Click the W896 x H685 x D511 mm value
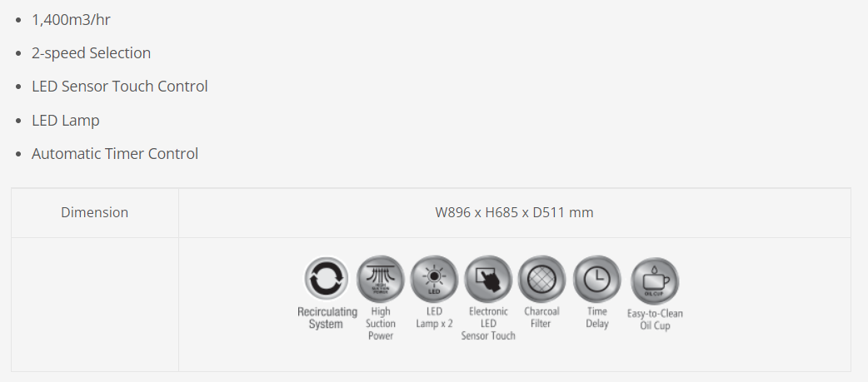The width and height of the screenshot is (868, 382). coord(514,213)
